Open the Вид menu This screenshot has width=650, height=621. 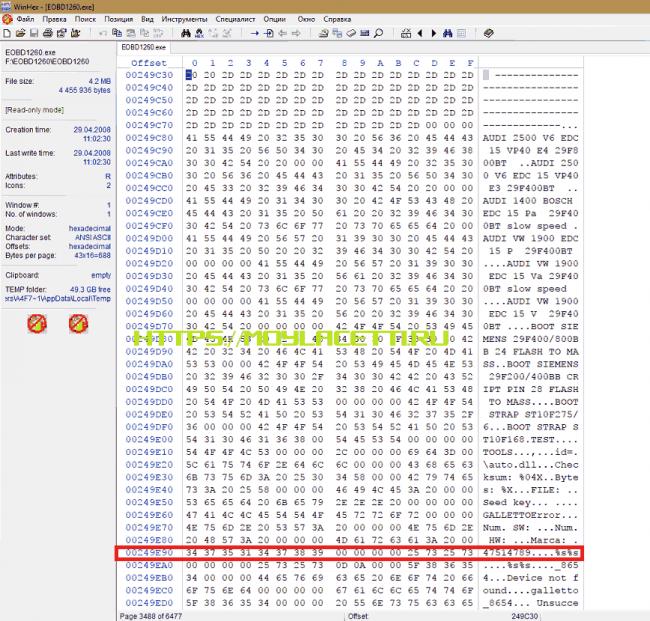(147, 19)
